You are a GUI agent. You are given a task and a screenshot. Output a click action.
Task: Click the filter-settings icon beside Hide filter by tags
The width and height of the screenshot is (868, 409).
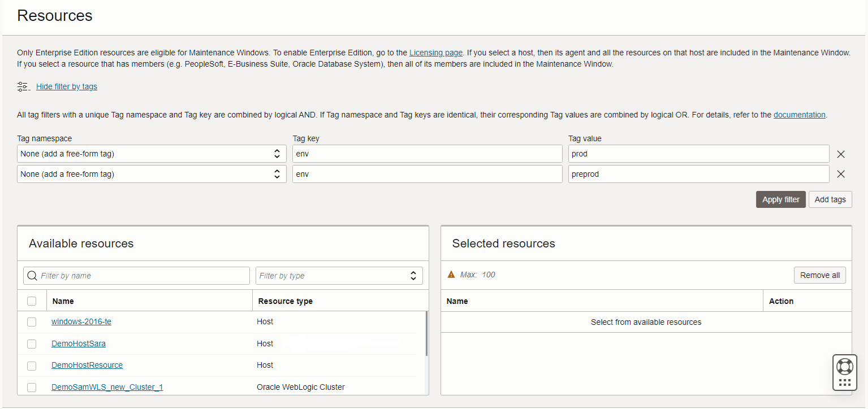23,86
